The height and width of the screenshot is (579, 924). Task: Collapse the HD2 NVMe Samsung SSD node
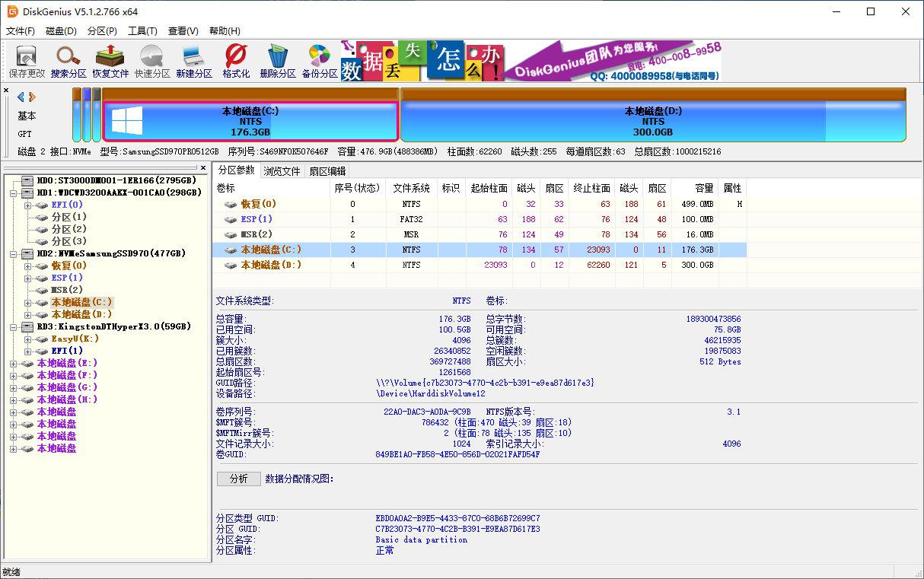(x=14, y=253)
